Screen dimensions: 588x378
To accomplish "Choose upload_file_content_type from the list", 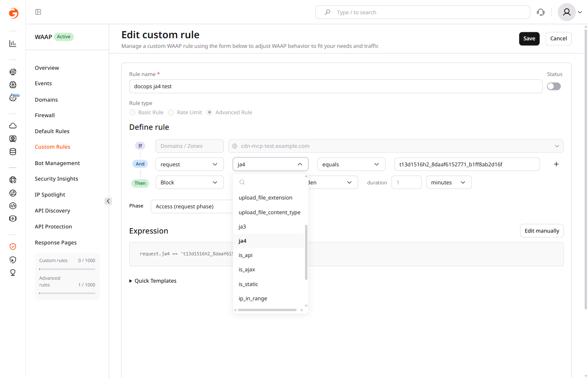I will pyautogui.click(x=268, y=212).
